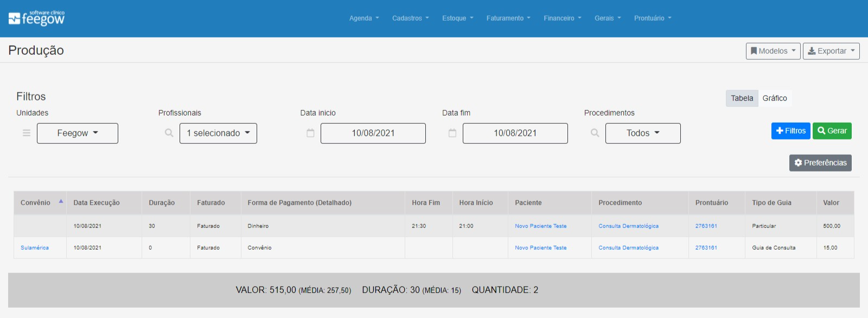Click the Data inicio date field
868x318 pixels.
pos(373,133)
